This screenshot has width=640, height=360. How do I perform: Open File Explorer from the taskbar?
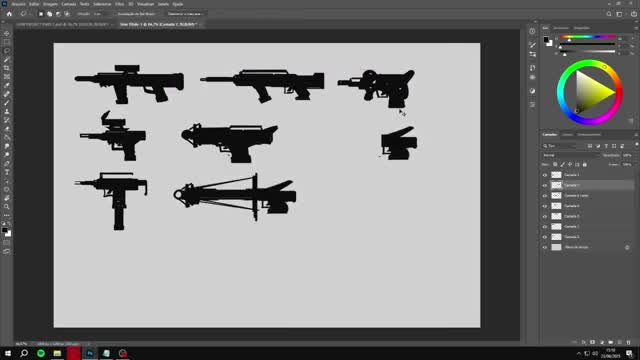[57, 353]
